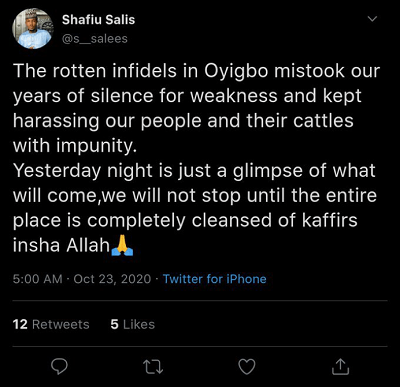Image resolution: width=400 pixels, height=387 pixels.
Task: Click the 5:00 AM timestamp
Action: coord(37,279)
